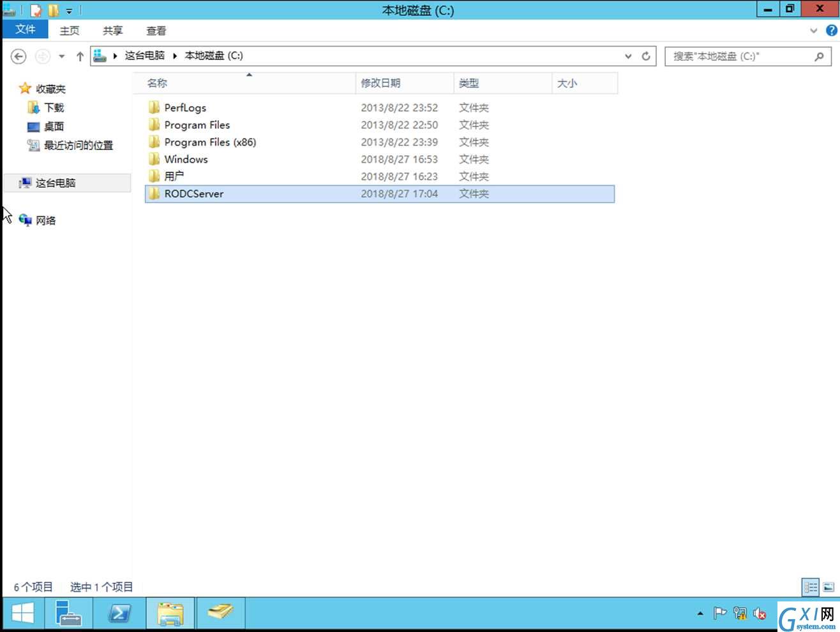Click the yellow book taskbar icon
This screenshot has height=632, width=840.
click(221, 614)
